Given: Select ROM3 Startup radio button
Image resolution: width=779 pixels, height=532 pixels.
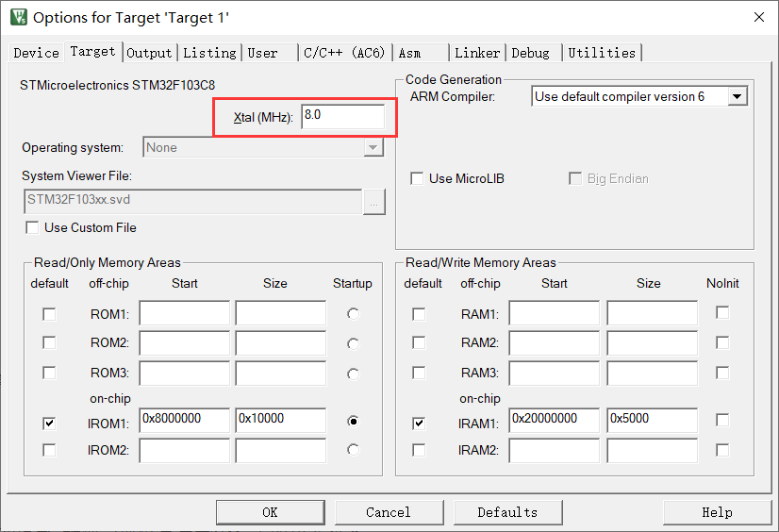Looking at the screenshot, I should pos(354,374).
